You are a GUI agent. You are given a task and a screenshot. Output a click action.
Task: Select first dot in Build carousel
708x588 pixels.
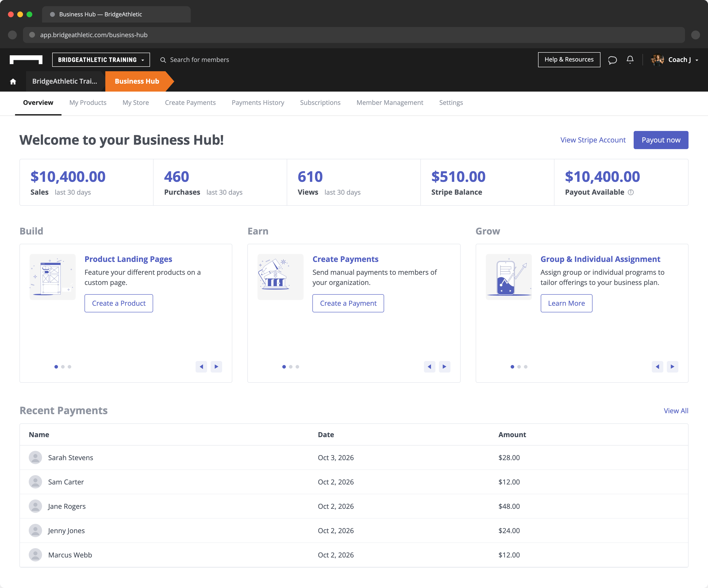click(56, 367)
